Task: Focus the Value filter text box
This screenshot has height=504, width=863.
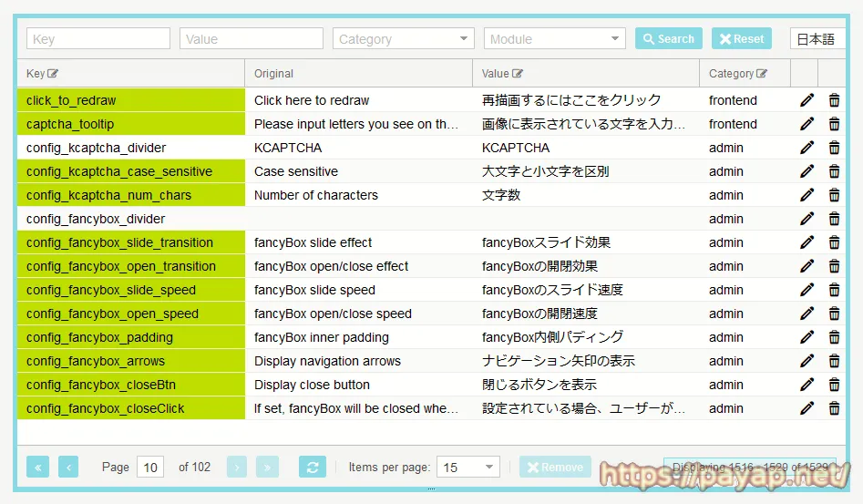Action: [x=251, y=39]
